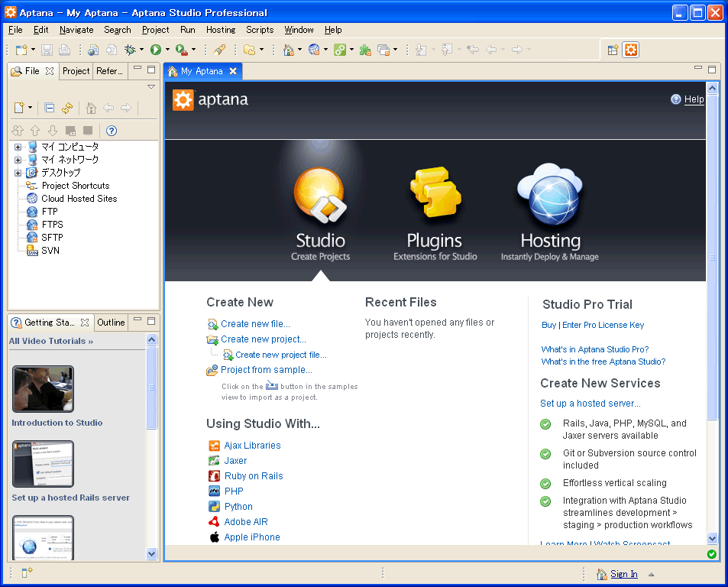Open the Scripts menu
The height and width of the screenshot is (587, 728).
(x=260, y=30)
